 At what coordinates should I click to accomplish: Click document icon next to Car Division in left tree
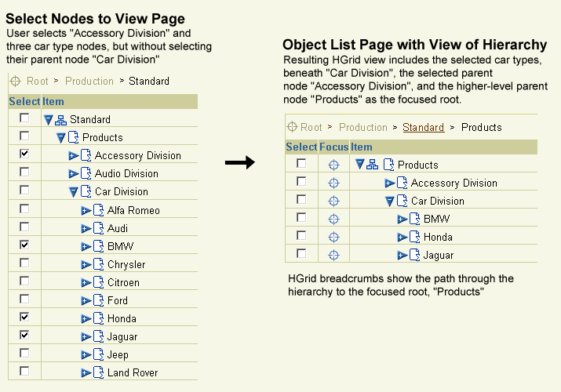click(86, 191)
